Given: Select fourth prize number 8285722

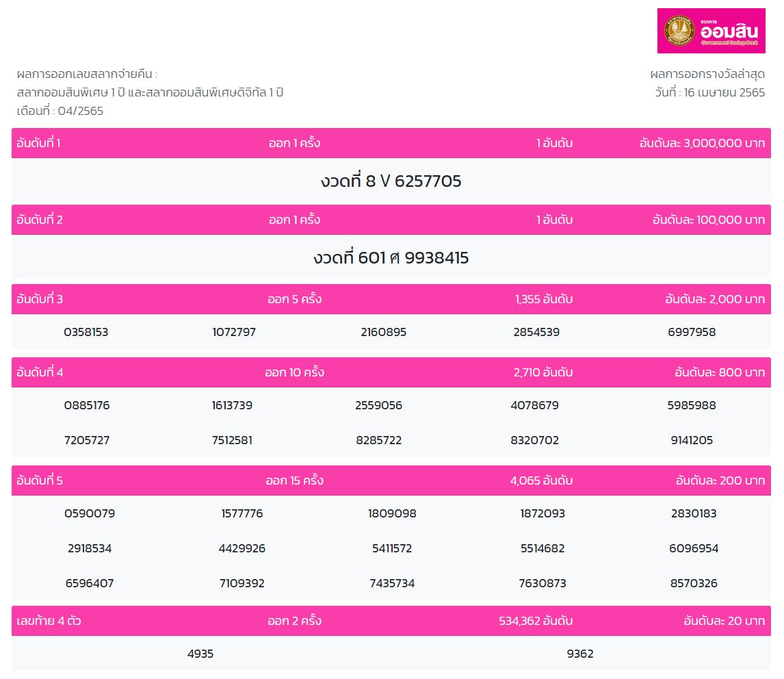Looking at the screenshot, I should click(x=378, y=440).
